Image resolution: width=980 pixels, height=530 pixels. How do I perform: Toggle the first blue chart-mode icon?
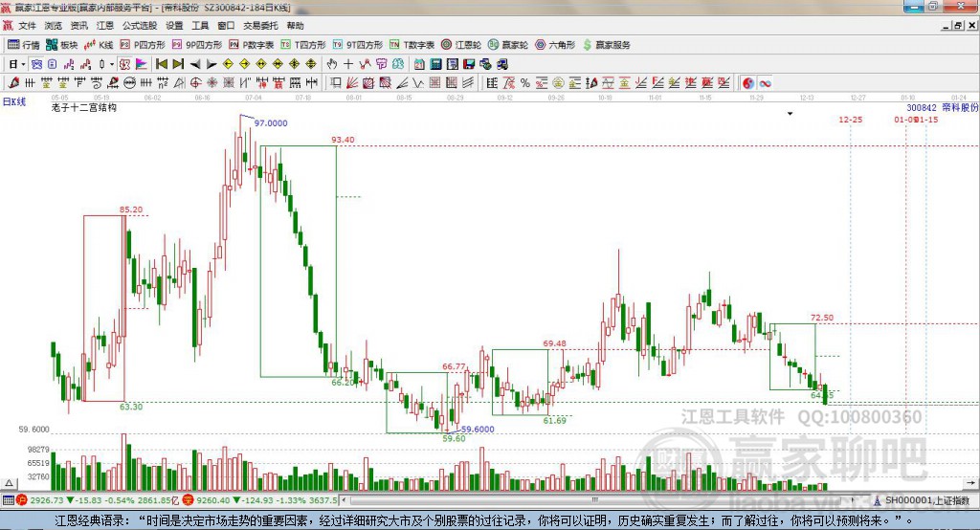point(36,64)
